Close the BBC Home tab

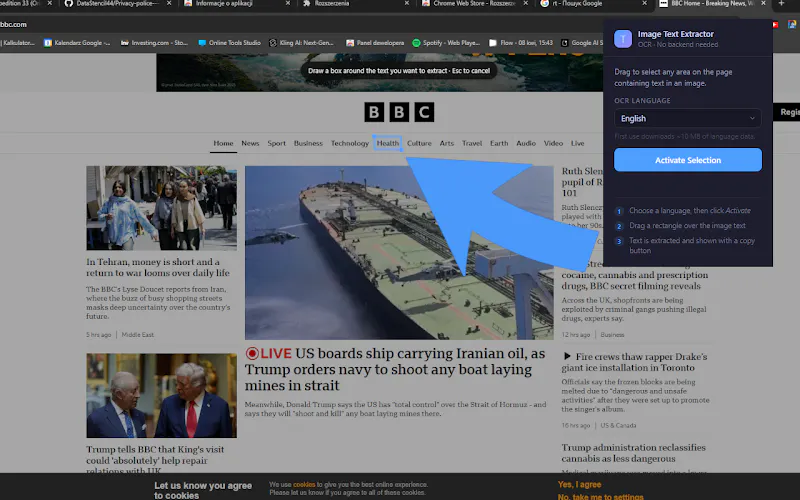click(x=763, y=3)
